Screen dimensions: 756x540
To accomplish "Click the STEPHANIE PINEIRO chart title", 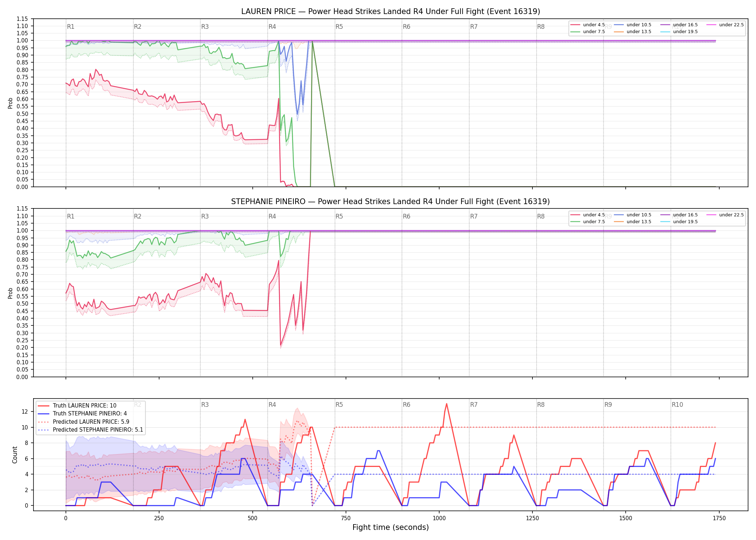I will pyautogui.click(x=391, y=202).
